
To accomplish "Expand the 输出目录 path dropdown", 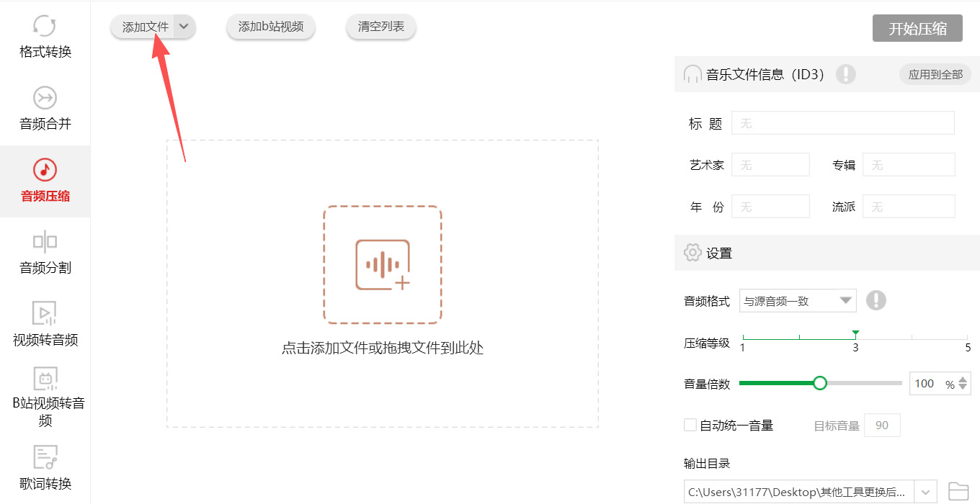I will coord(926,492).
